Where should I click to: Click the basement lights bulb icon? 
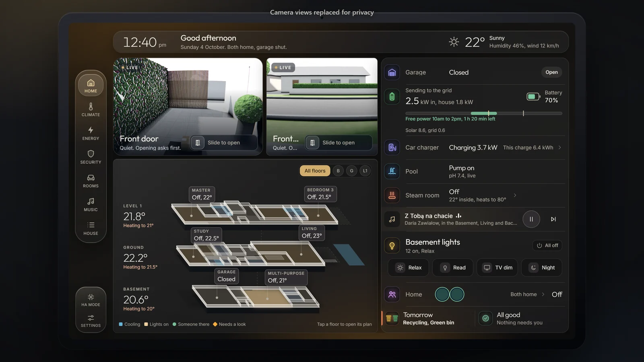(x=392, y=246)
